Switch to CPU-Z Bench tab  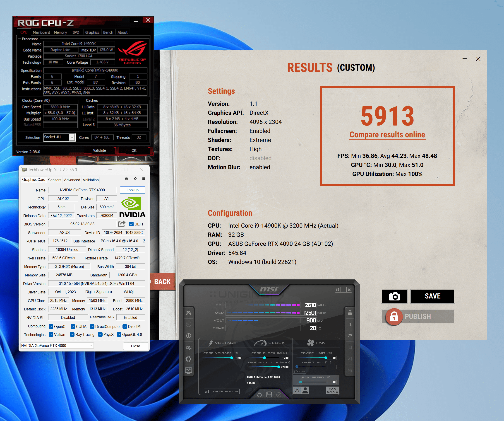coord(108,32)
